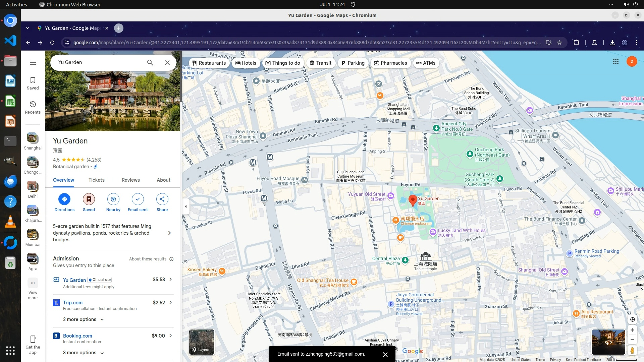Open the main hamburger menu
The height and width of the screenshot is (362, 644).
click(x=33, y=63)
